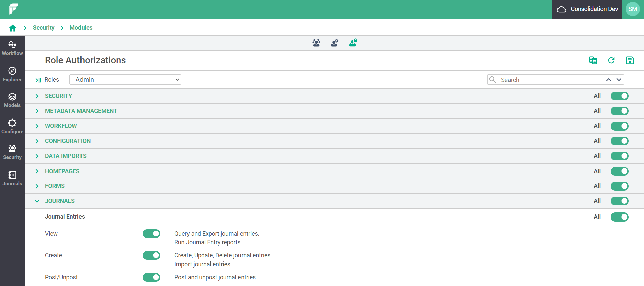644x286 pixels.
Task: Expand the SECURITY section
Action: [x=37, y=96]
